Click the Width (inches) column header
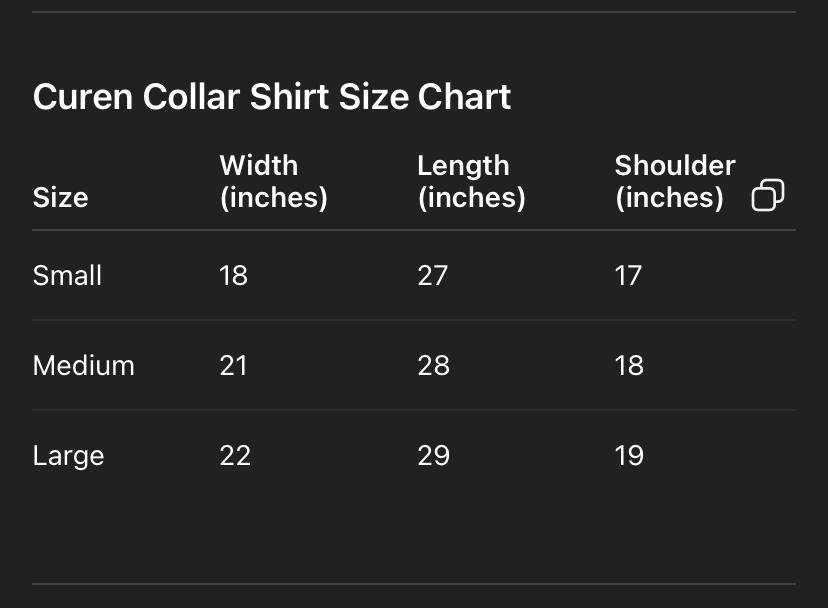Screen dimensions: 828x608 (x=273, y=181)
